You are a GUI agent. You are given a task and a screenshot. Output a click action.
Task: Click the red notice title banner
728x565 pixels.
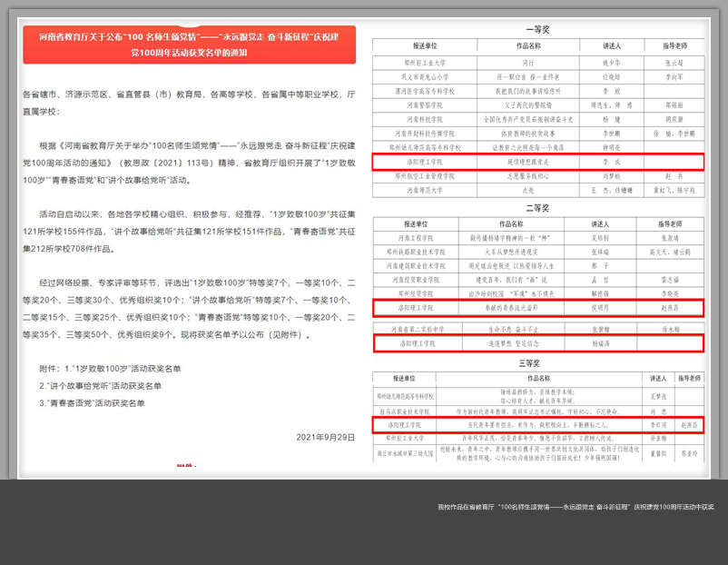coord(189,45)
